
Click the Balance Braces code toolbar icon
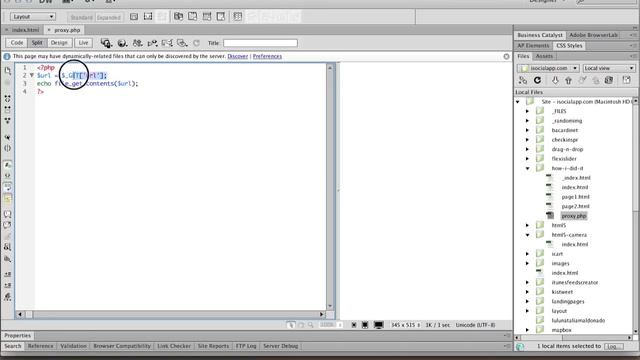[x=7, y=148]
